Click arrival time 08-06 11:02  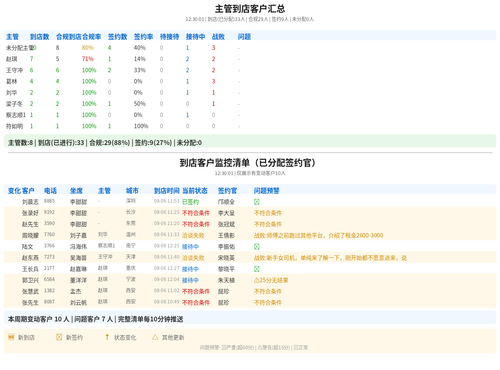pos(167,290)
